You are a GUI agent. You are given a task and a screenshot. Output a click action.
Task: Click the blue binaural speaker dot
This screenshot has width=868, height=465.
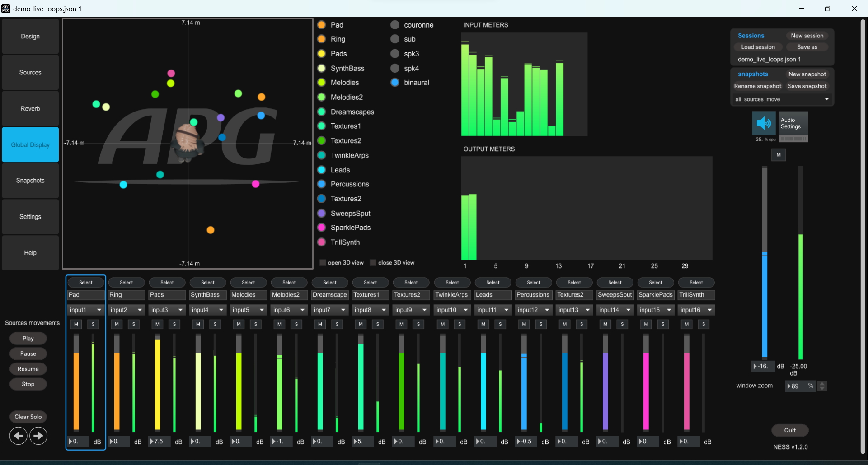395,83
